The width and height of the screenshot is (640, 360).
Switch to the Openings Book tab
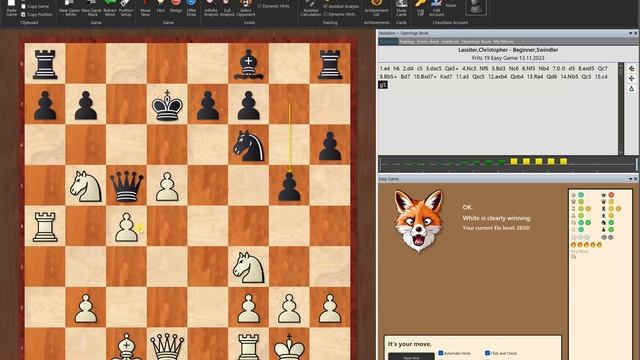coord(476,42)
